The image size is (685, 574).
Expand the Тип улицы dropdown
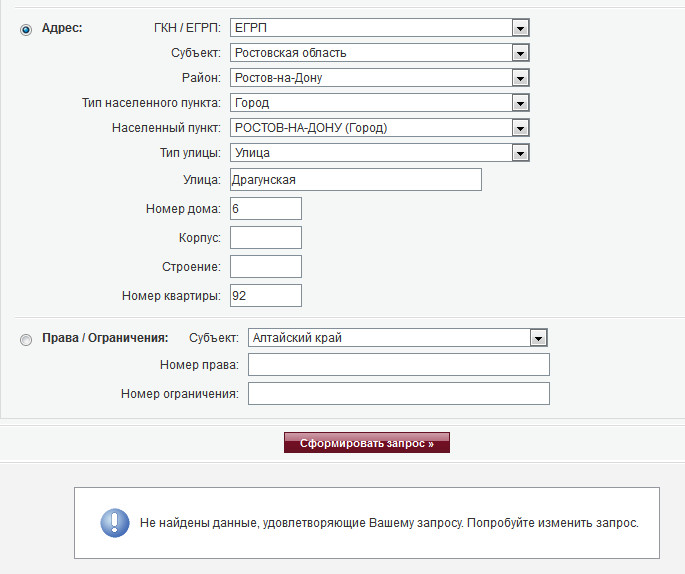click(x=379, y=153)
